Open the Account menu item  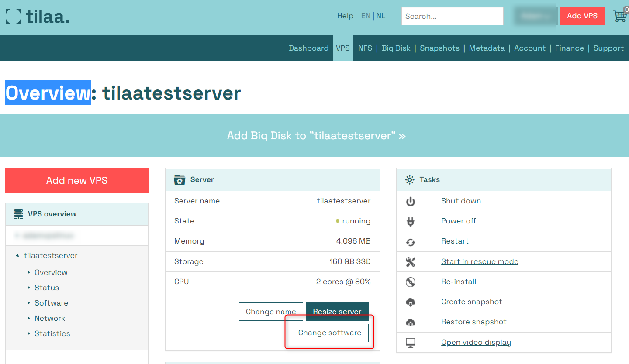click(530, 48)
